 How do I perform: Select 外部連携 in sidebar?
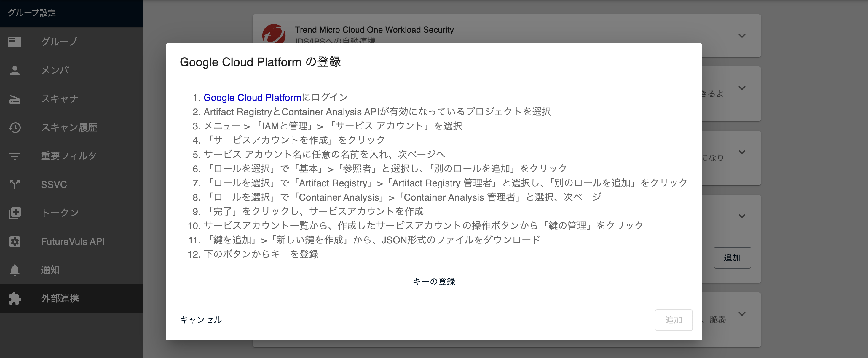(x=71, y=299)
